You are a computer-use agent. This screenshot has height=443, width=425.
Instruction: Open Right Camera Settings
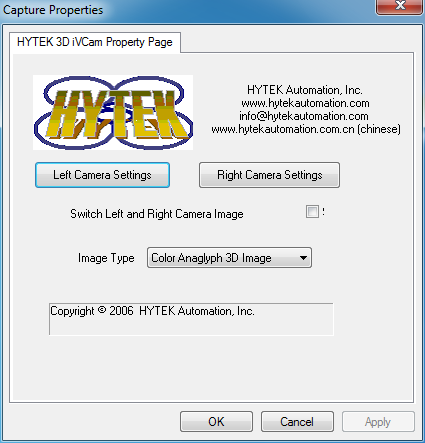coord(270,175)
